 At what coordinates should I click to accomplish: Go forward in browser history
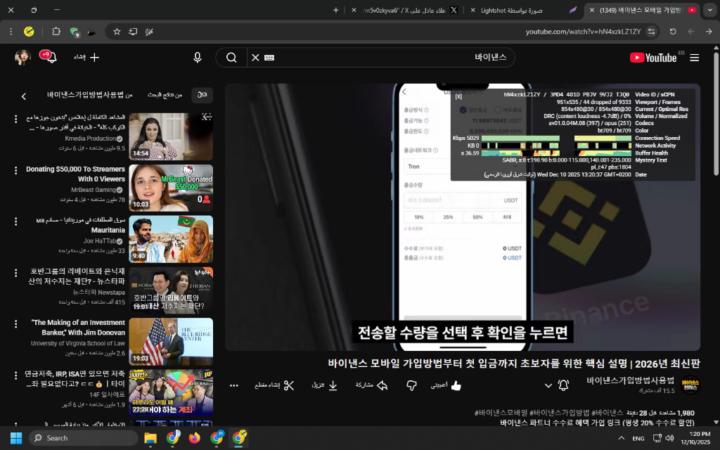click(691, 32)
